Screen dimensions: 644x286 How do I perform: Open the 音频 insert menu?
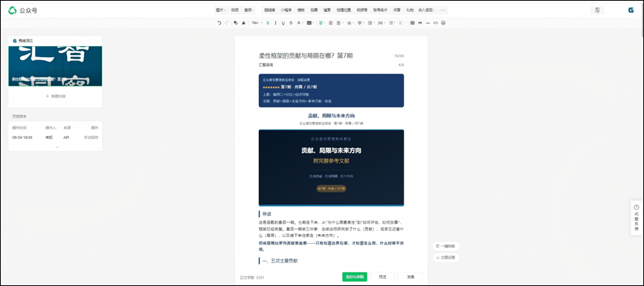(249, 10)
